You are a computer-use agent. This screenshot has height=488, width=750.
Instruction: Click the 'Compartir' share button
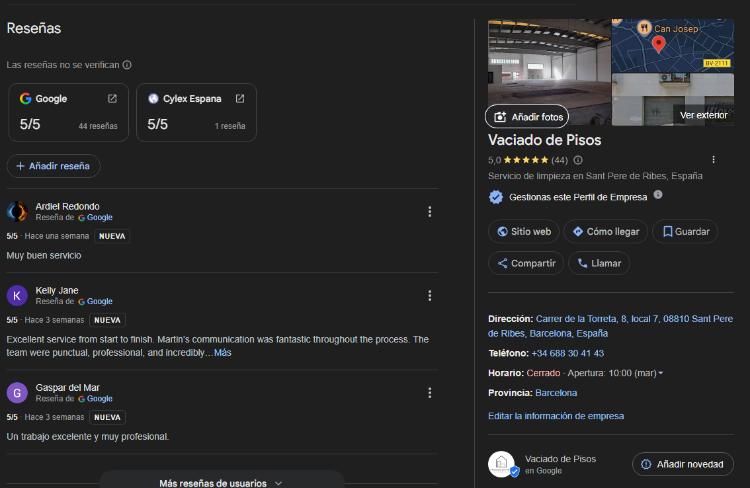pos(524,263)
